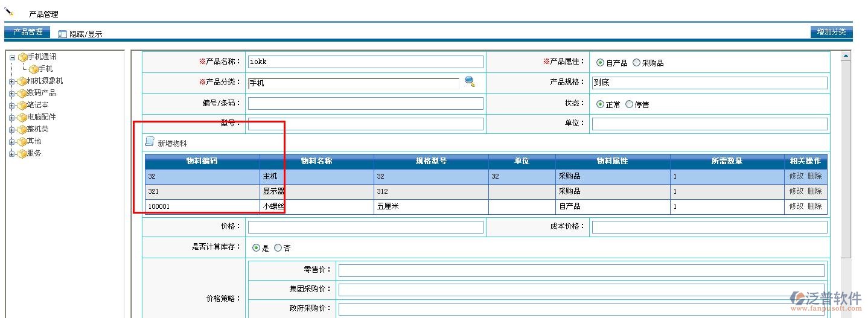Click the 零售价 input field
This screenshot has height=318, width=868.
click(581, 270)
